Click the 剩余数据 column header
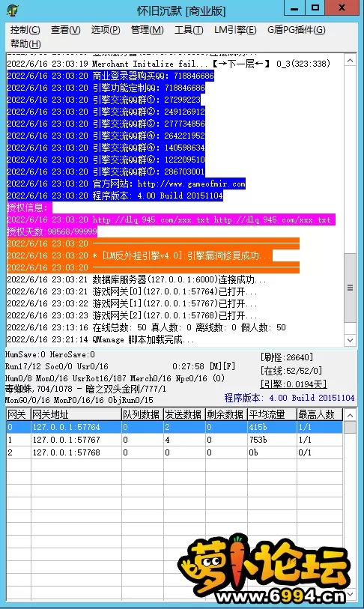This screenshot has width=364, height=609. [226, 414]
